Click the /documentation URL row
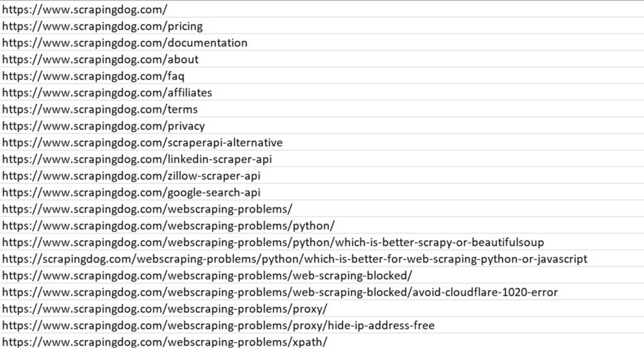The image size is (644, 348). pos(125,43)
